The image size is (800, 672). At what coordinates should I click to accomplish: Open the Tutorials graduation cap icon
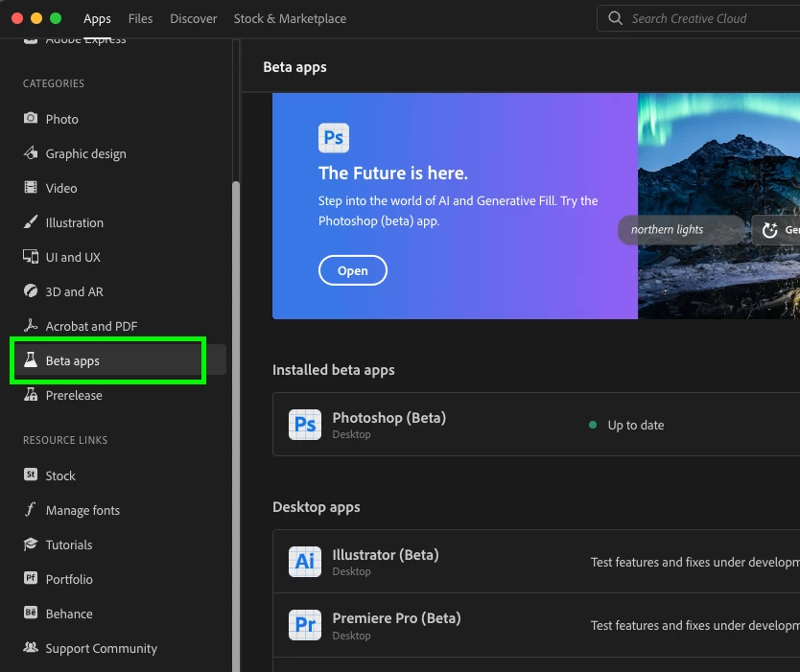pos(31,545)
